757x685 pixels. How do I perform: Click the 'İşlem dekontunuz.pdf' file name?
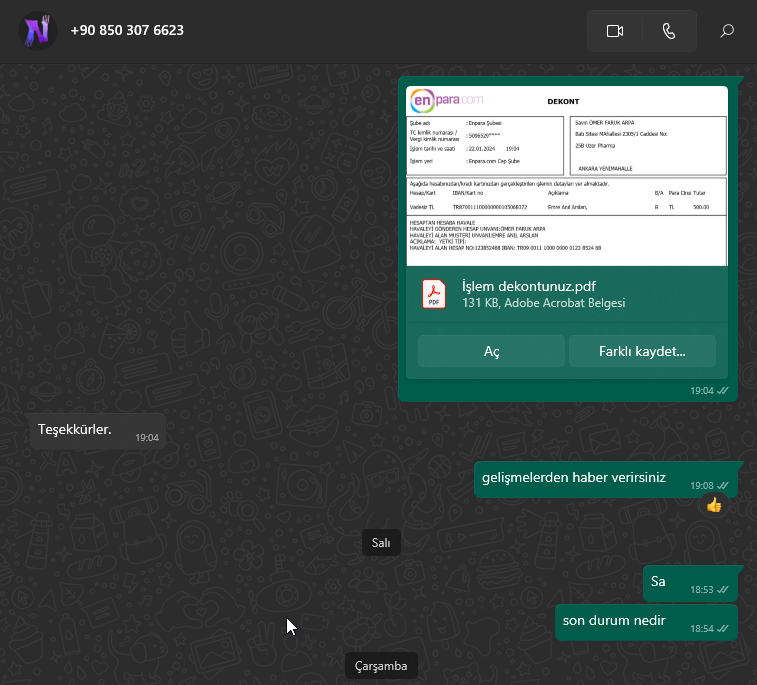coord(529,286)
